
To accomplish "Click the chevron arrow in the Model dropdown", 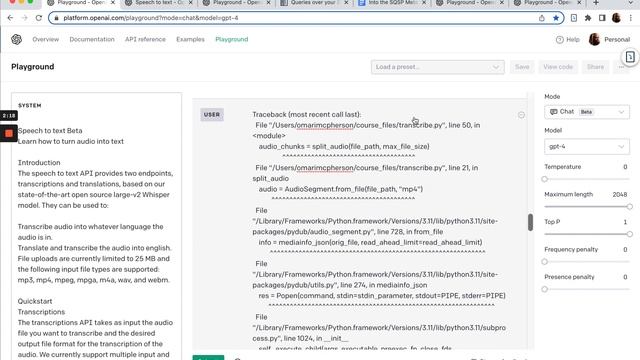I will tap(621, 147).
